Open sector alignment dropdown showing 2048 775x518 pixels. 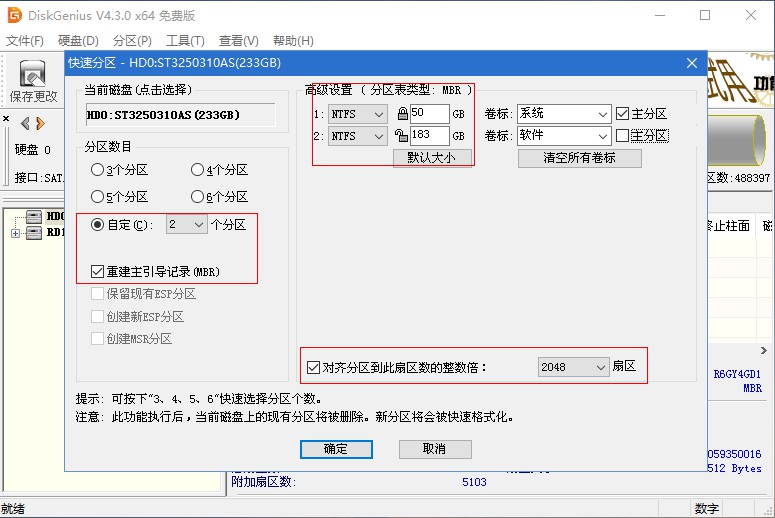point(573,367)
